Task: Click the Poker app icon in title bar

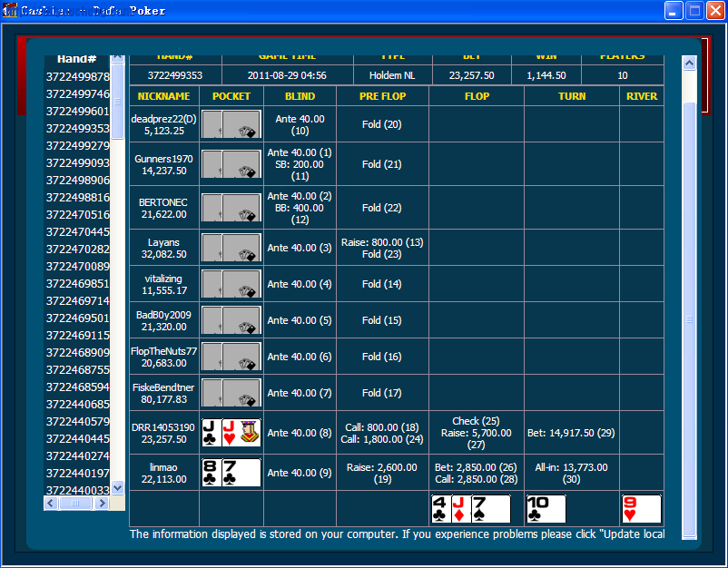Action: (9, 10)
